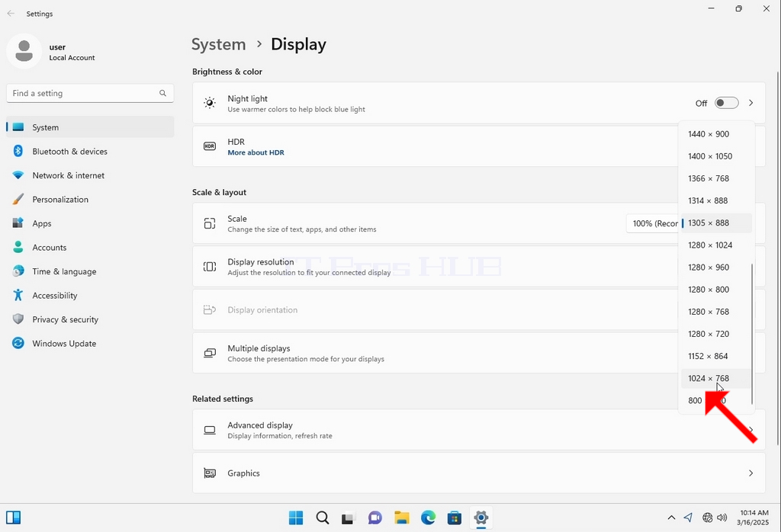This screenshot has height=532, width=781.
Task: Go back using the Settings back arrow
Action: click(x=11, y=14)
